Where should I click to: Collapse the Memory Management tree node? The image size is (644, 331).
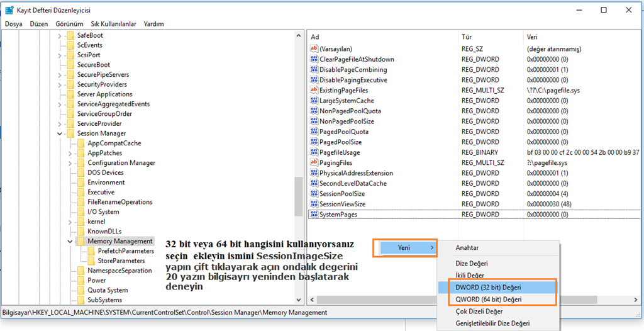(x=70, y=242)
